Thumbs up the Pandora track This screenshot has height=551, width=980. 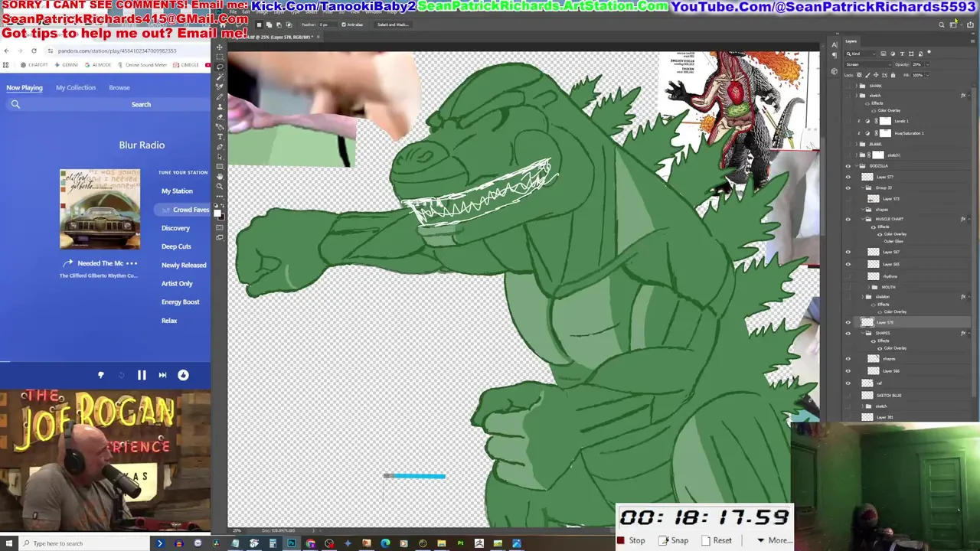pos(183,375)
